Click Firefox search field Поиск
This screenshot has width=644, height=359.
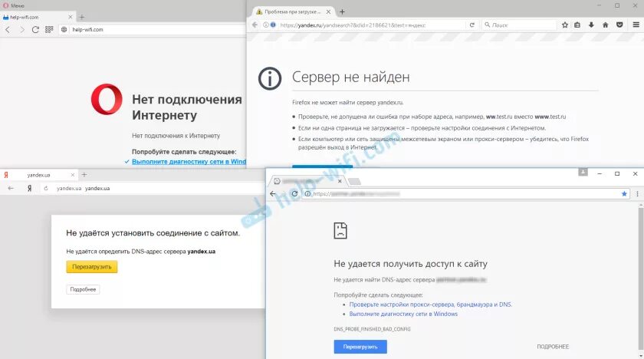[x=519, y=25]
